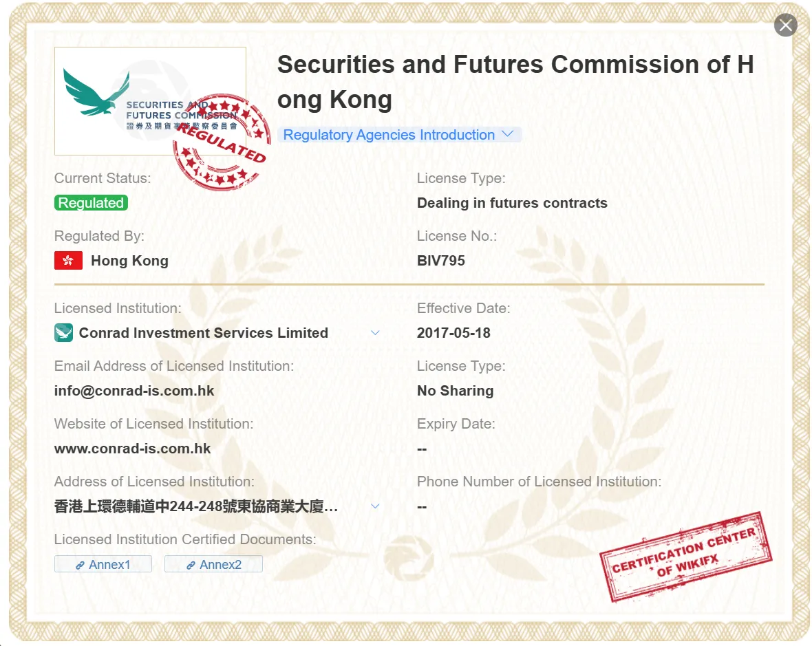The image size is (812, 646).
Task: Close the certificate popup with X icon
Action: (785, 25)
